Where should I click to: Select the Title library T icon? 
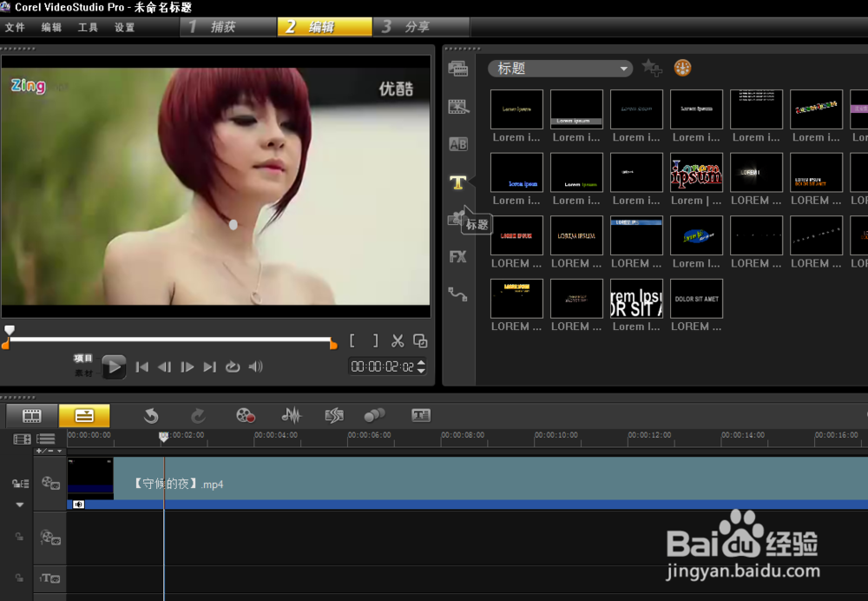coord(457,182)
